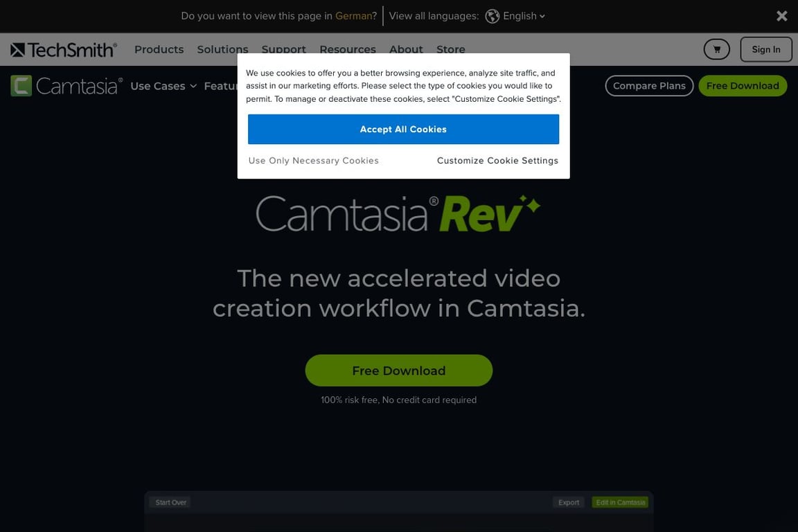798x532 pixels.
Task: Open the About menu
Action: coord(406,49)
